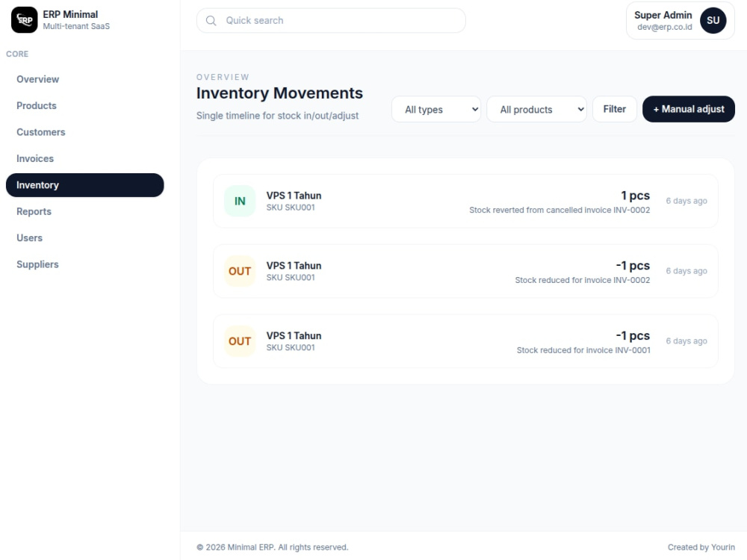This screenshot has height=560, width=747.
Task: Click the Inventory Movements heading
Action: click(x=279, y=93)
